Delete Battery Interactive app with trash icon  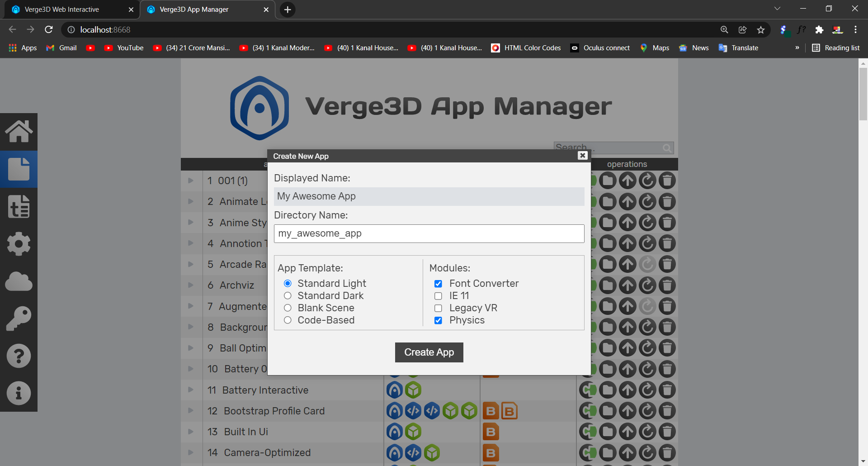[x=667, y=390]
